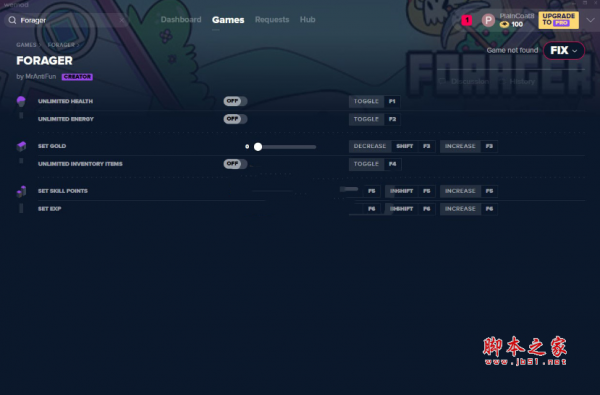Click the FORAGER breadcrumb link
Screen dimensions: 600x395
tap(61, 45)
